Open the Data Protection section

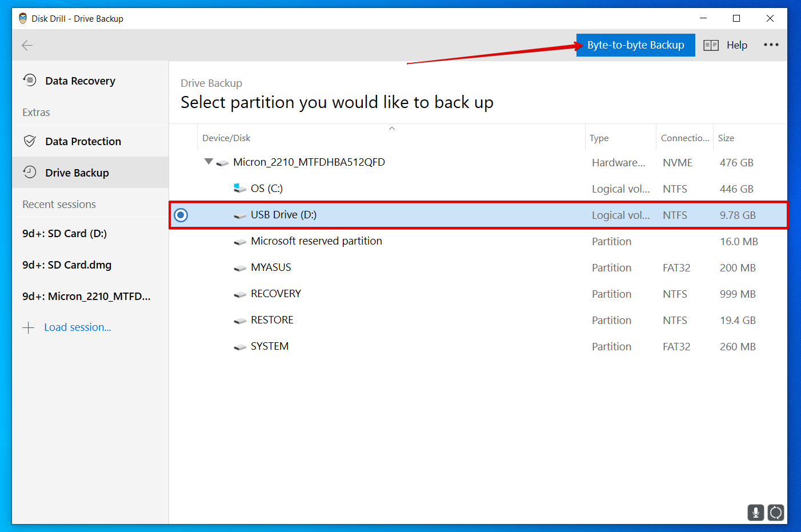click(90, 141)
